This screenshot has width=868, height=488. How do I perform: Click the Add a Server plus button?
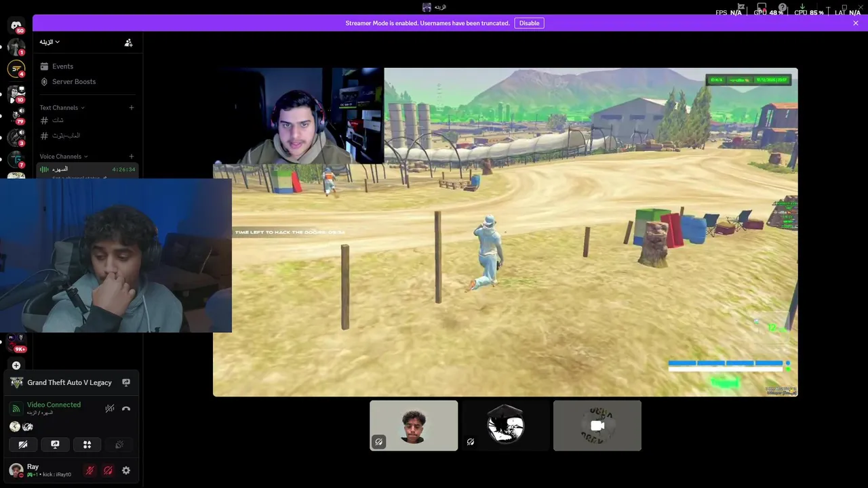point(16,365)
